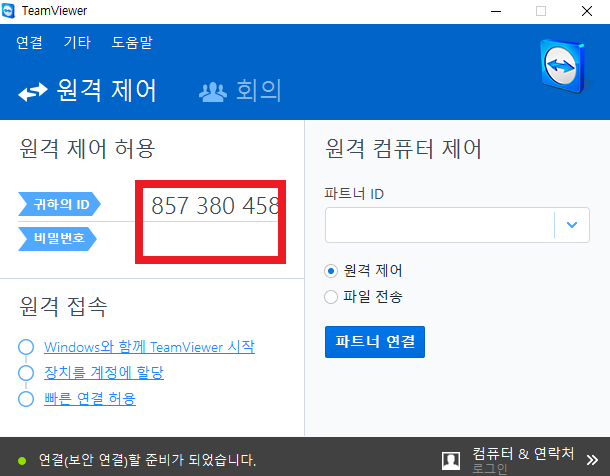
Task: Open Windows와 함께 TeamViewer 시작 link
Action: point(149,346)
